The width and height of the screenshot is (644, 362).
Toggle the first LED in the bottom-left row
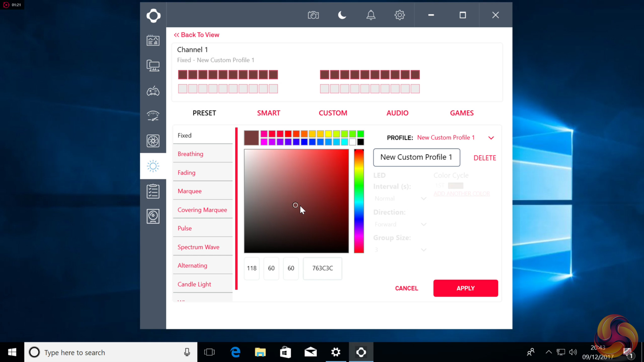click(x=183, y=89)
